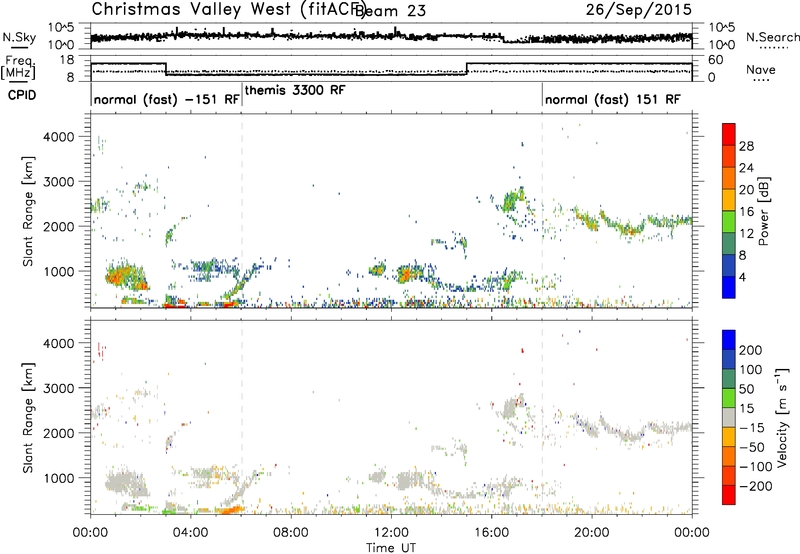This screenshot has height=554, width=800.
Task: Select the 'Time UT' axis title
Action: (391, 548)
